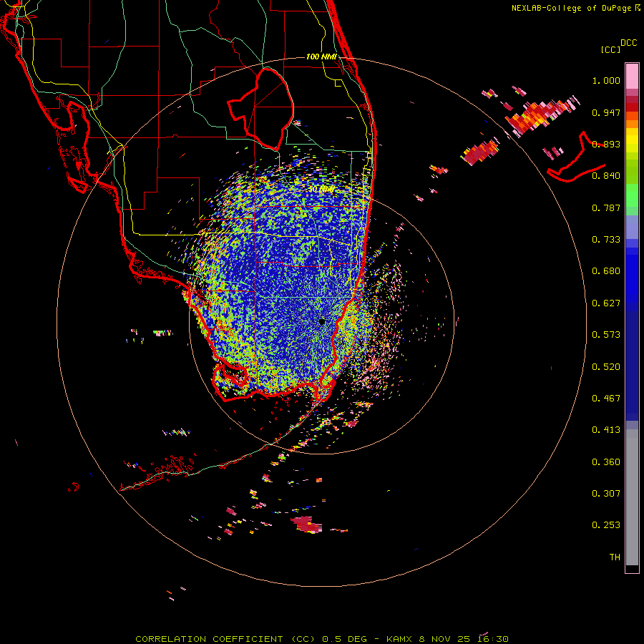Select the 0.253 legend value
This screenshot has height=644, width=644.
[606, 525]
